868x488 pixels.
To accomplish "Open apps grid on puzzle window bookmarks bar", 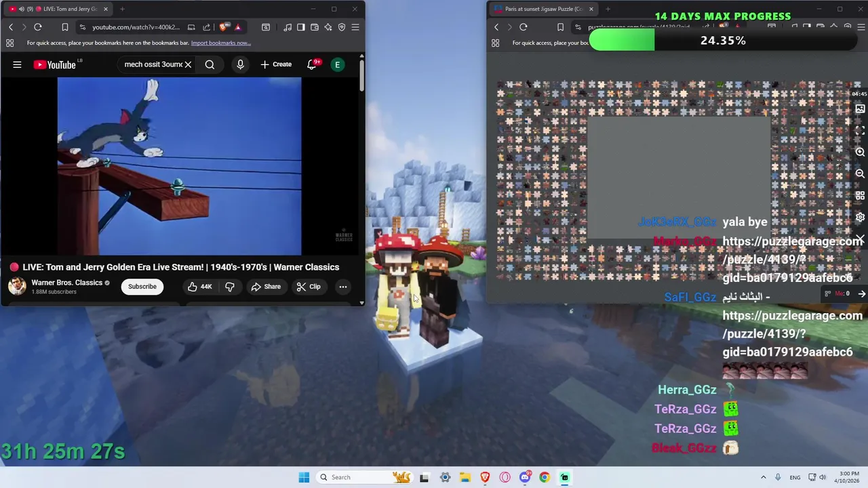I will (495, 43).
